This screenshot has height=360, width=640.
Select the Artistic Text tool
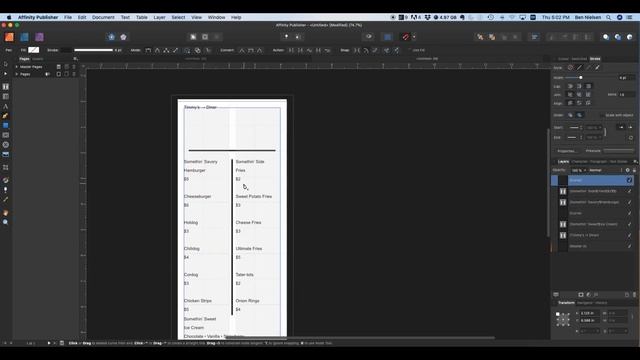pyautogui.click(x=5, y=106)
